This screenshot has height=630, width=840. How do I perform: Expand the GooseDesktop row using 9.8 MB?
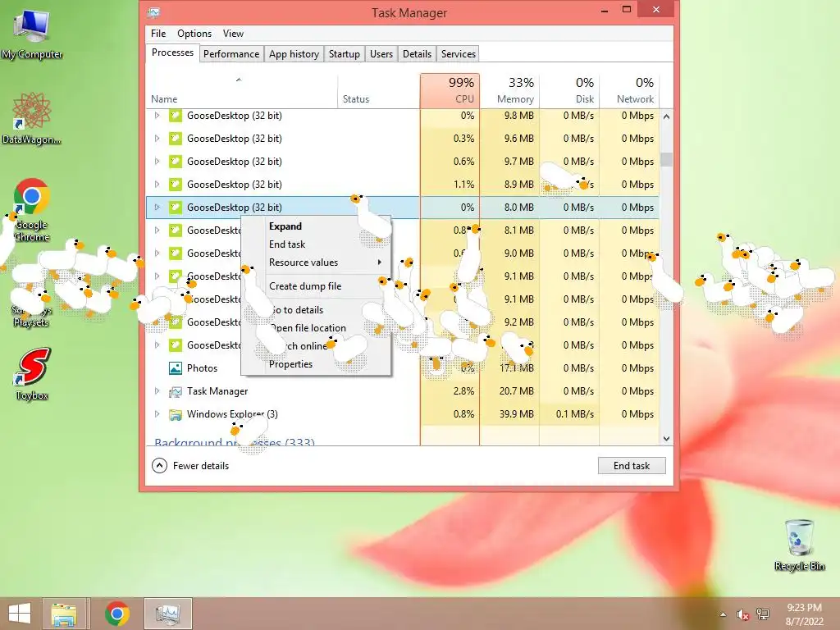(x=157, y=115)
